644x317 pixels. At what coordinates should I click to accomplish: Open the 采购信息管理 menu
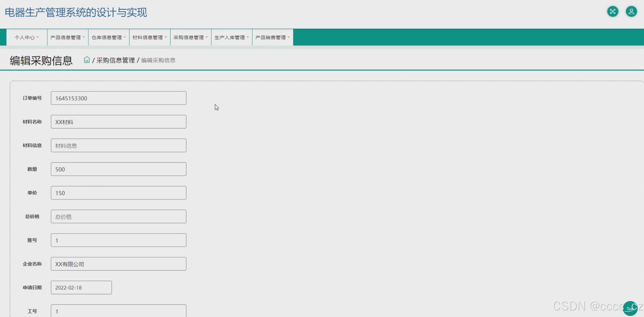click(x=191, y=37)
